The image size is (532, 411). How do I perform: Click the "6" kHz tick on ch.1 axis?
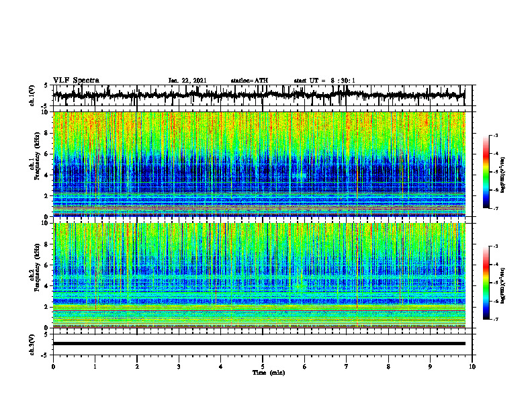[47, 154]
